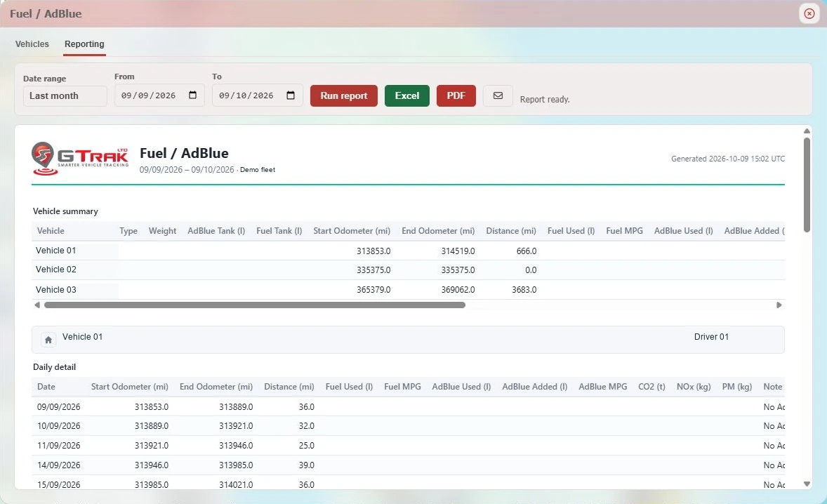The width and height of the screenshot is (827, 504).
Task: Select the Vehicle 01 summary row
Action: tap(409, 251)
